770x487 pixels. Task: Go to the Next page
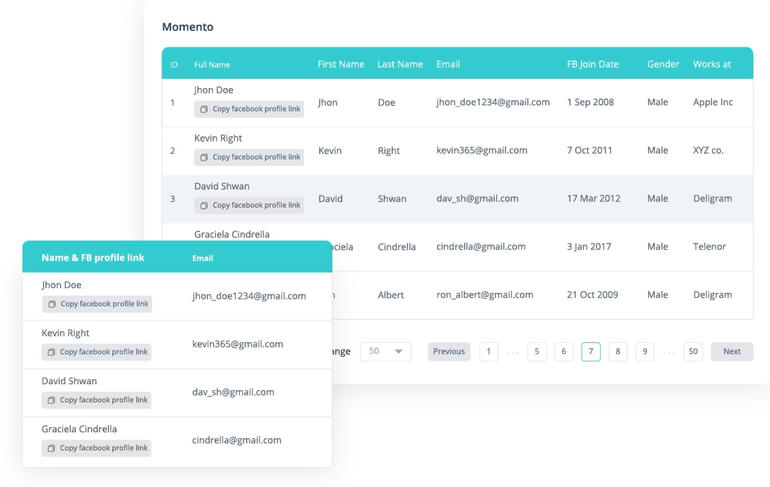732,352
